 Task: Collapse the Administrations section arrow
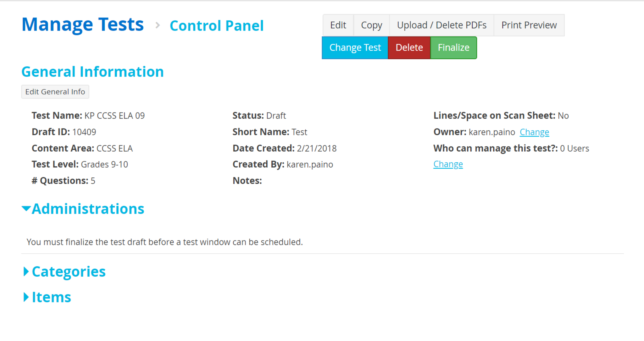tap(26, 208)
